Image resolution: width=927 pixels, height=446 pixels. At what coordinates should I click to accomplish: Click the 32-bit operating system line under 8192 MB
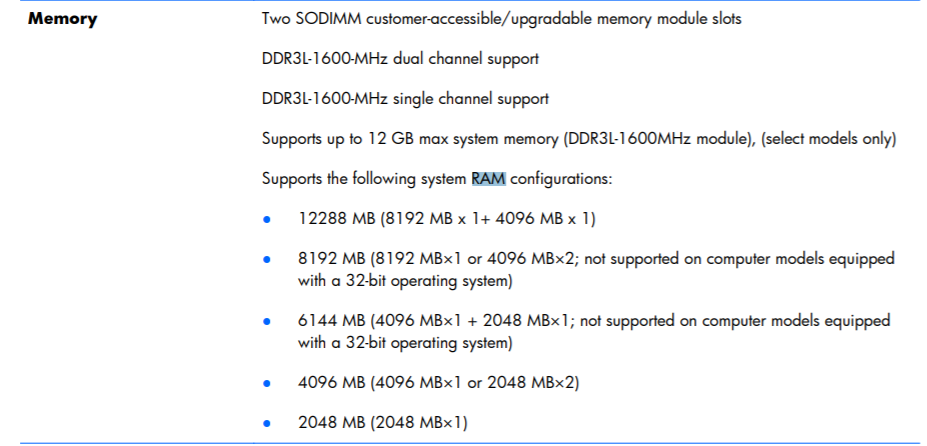click(x=405, y=281)
